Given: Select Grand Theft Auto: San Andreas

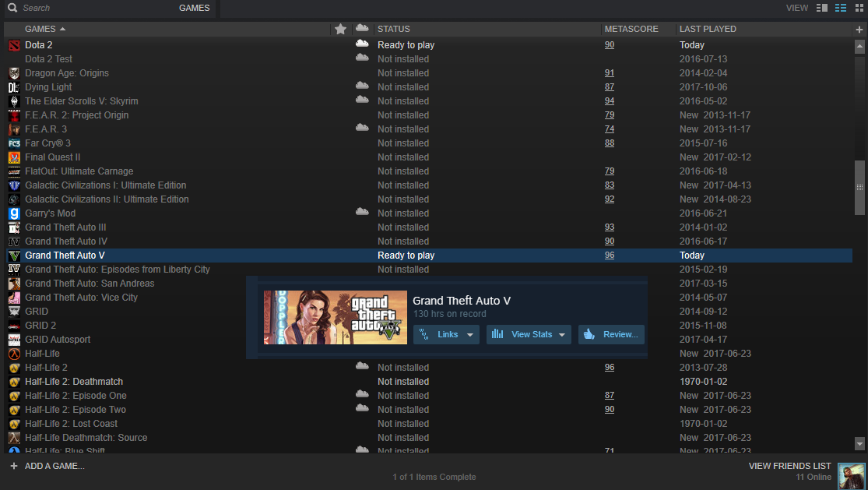Looking at the screenshot, I should [89, 284].
